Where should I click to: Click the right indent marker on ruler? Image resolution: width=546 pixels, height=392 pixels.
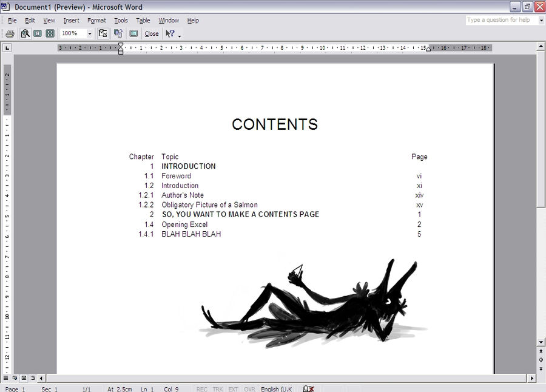tap(428, 49)
